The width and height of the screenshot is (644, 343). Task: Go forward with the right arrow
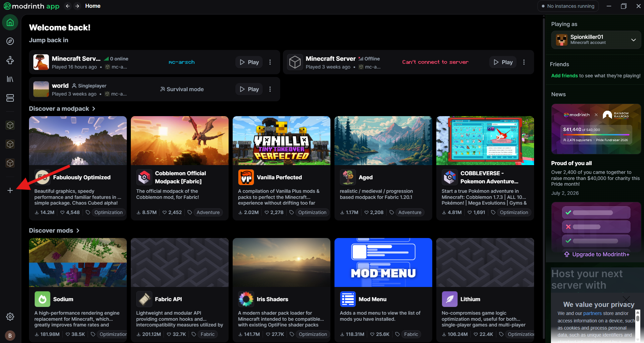pos(77,6)
